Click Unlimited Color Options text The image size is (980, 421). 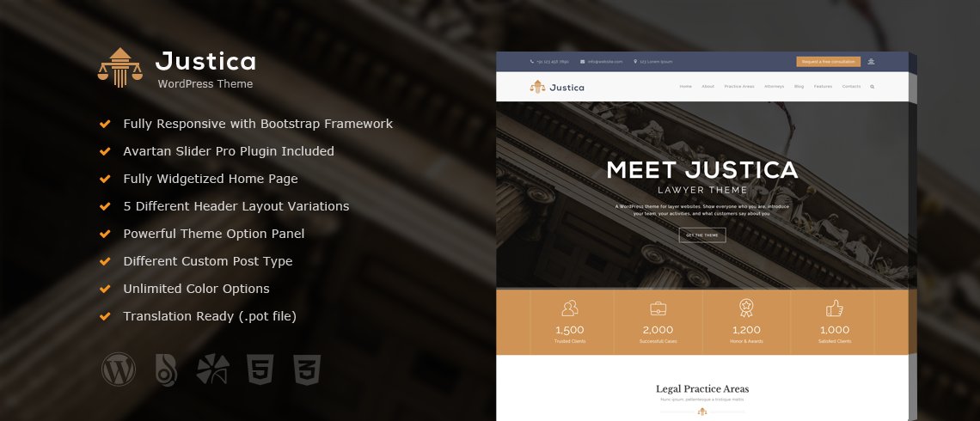coord(196,289)
